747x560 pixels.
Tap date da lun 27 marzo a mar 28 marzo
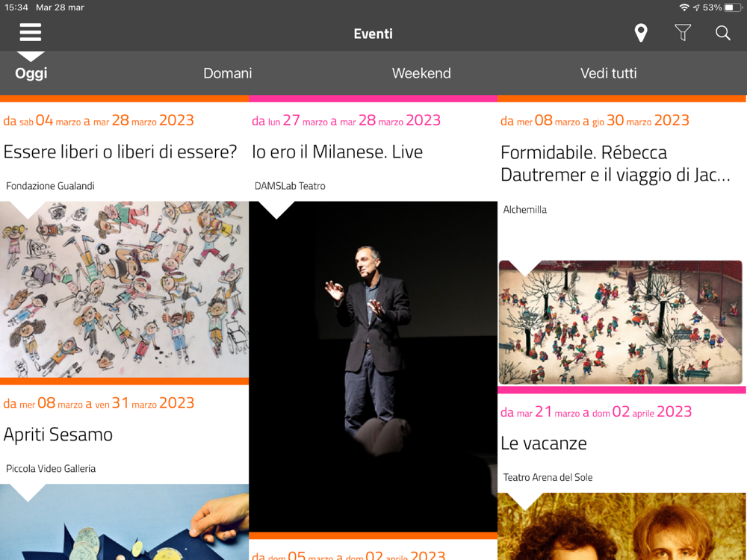coord(346,120)
